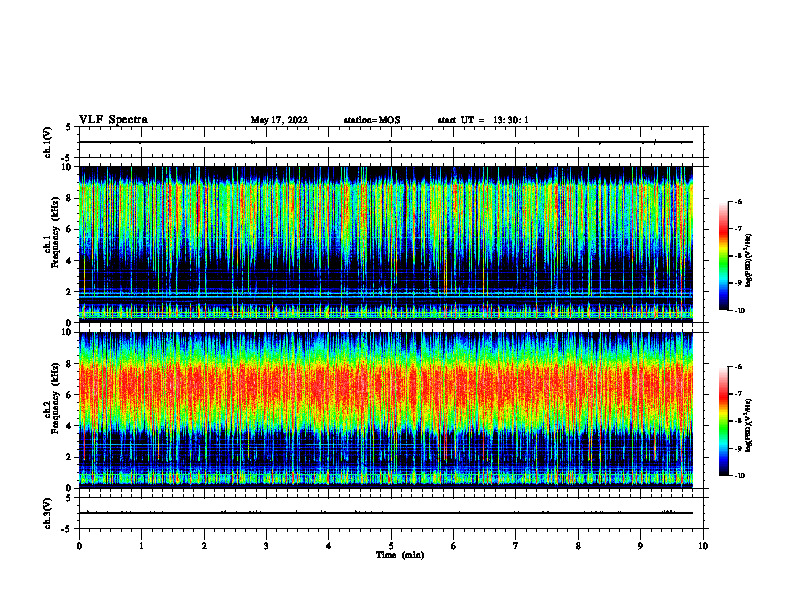Click the 4 kHz tick label on ch.2
Image resolution: width=792 pixels, height=612 pixels.
coord(69,426)
